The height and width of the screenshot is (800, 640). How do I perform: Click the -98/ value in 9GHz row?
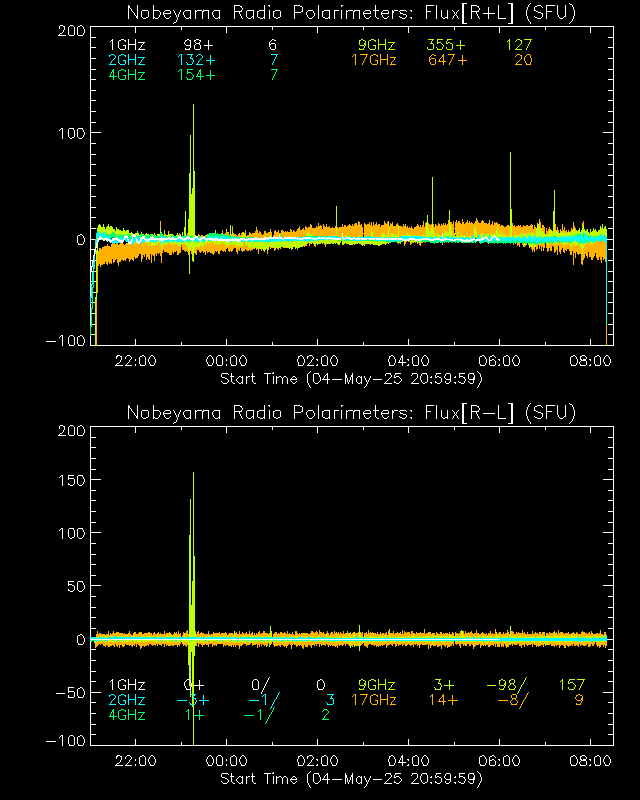506,685
